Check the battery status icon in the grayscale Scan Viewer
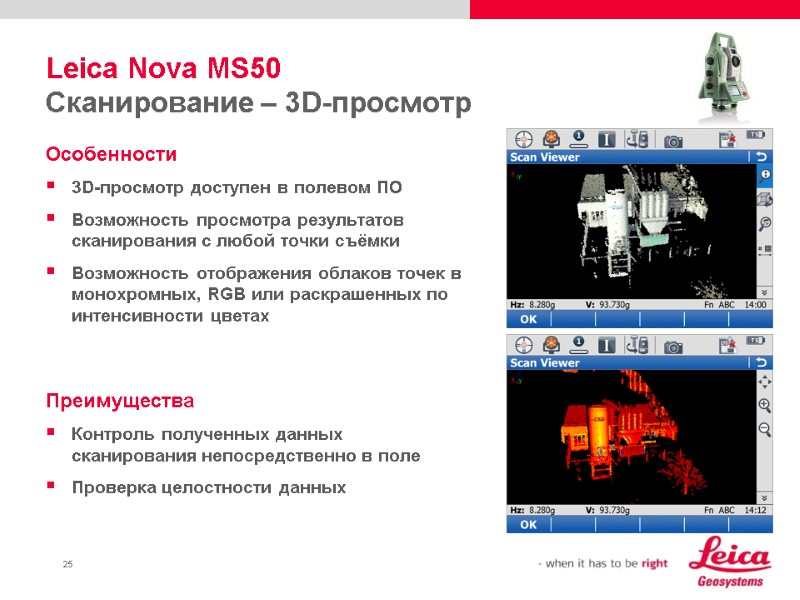 756,135
